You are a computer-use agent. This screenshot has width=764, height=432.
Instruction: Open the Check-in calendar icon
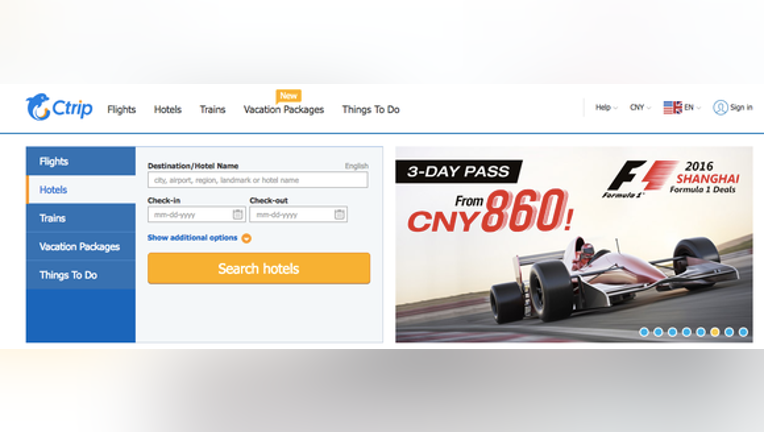(x=237, y=214)
